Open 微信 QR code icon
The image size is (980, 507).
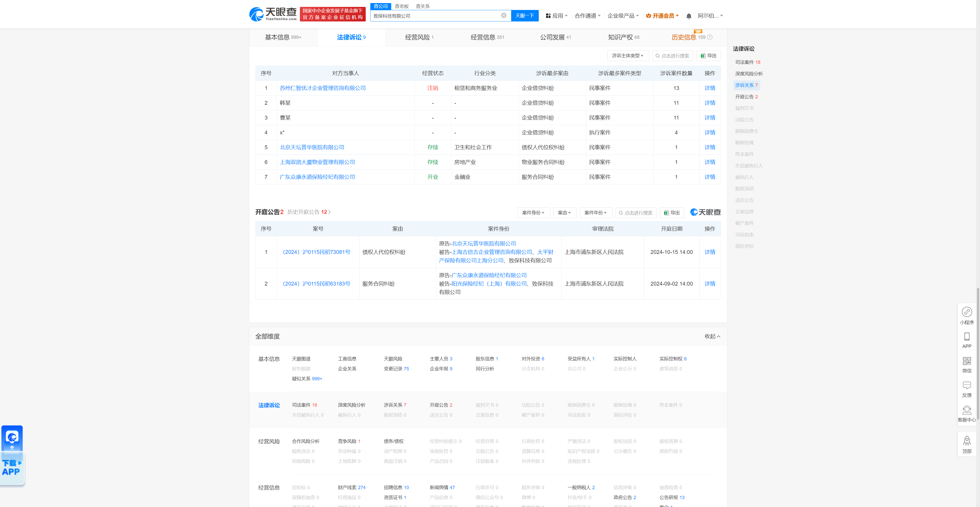pos(967,361)
